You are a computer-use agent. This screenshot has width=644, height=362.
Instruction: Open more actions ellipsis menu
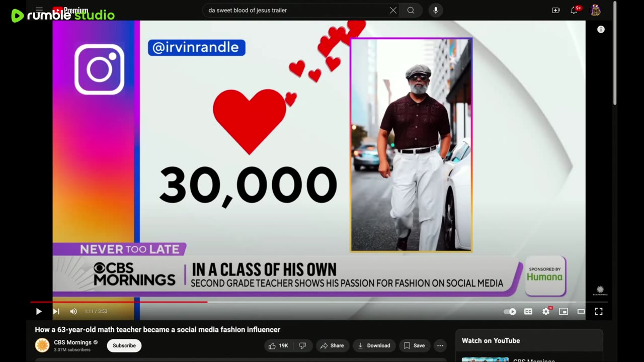click(x=440, y=345)
